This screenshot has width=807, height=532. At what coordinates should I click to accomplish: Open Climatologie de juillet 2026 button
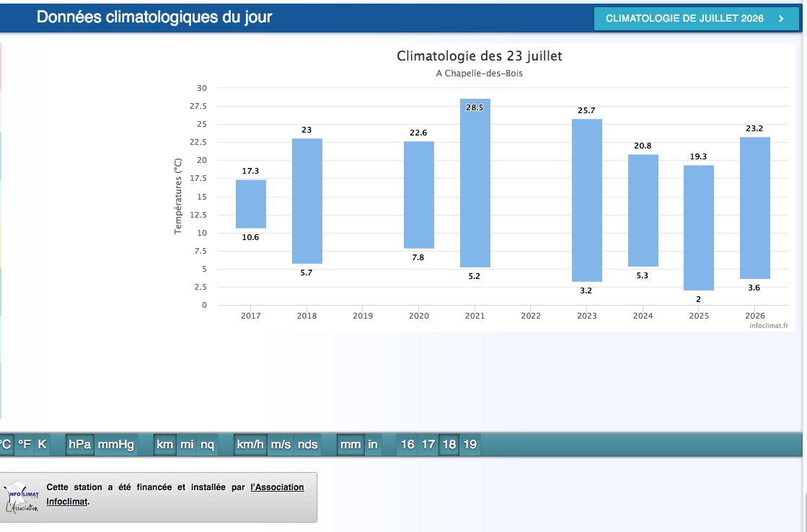pyautogui.click(x=696, y=19)
